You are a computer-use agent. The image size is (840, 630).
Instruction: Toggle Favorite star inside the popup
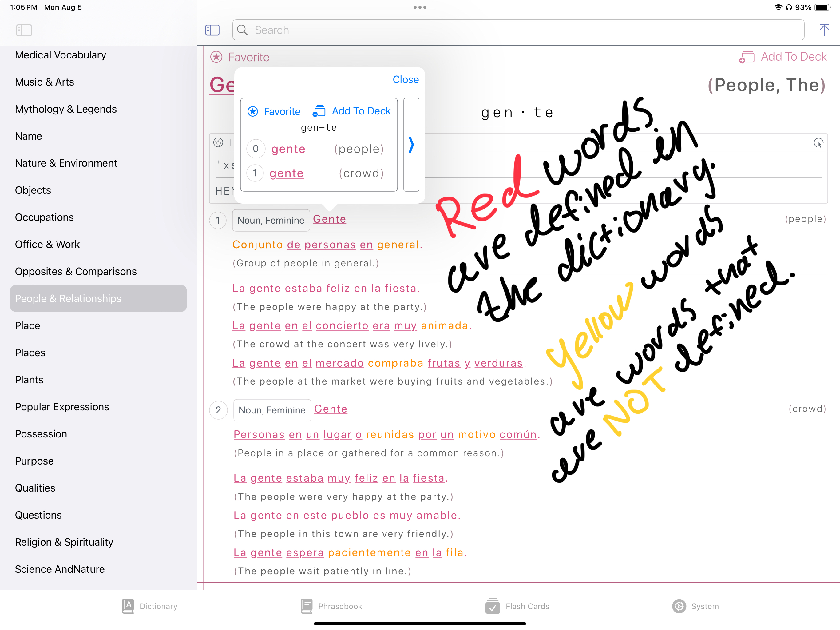coord(253,111)
